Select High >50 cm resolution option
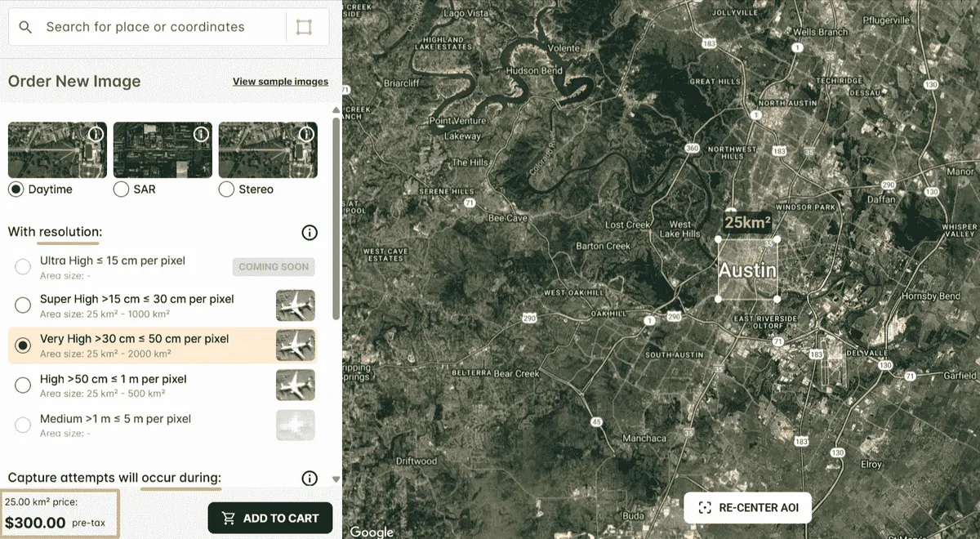 point(23,385)
